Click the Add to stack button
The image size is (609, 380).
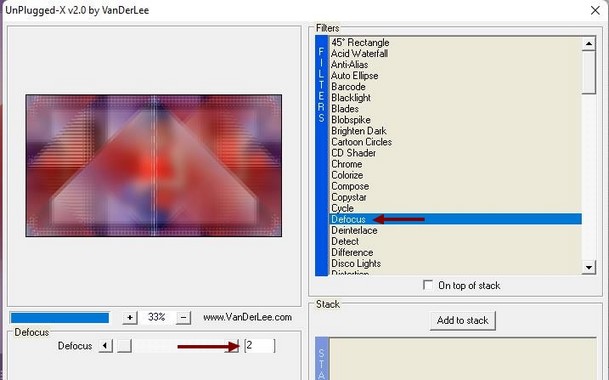click(x=463, y=321)
